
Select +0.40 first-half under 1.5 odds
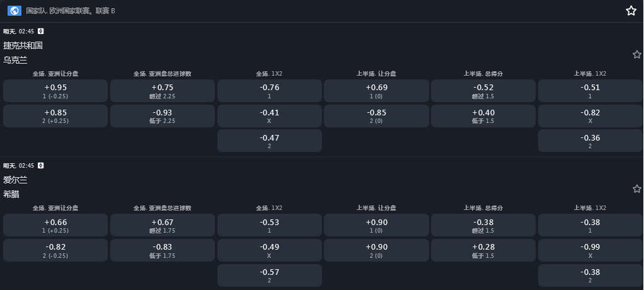pos(483,115)
